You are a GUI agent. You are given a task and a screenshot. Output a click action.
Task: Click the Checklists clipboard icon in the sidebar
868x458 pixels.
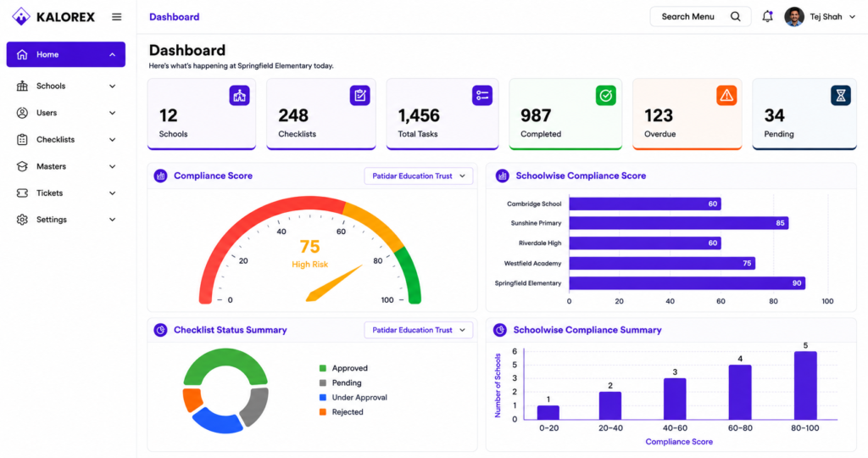[x=22, y=140]
